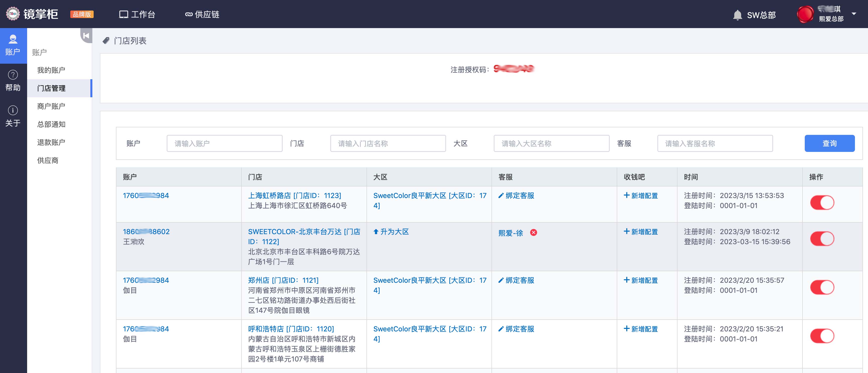Image resolution: width=868 pixels, height=373 pixels.
Task: Click 新增配置 in the 郑州店 row
Action: 641,281
